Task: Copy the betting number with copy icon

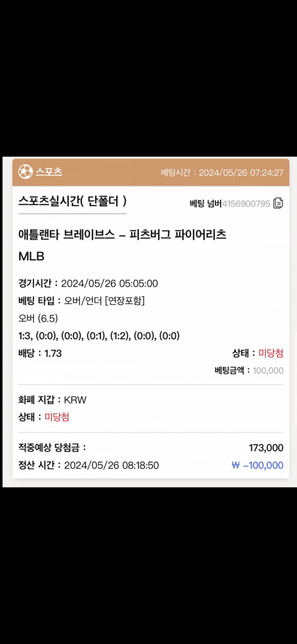Action: [278, 203]
